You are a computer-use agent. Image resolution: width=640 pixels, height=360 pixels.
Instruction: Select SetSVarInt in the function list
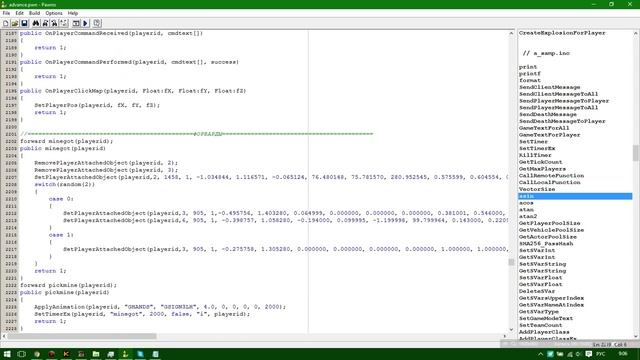(537, 251)
